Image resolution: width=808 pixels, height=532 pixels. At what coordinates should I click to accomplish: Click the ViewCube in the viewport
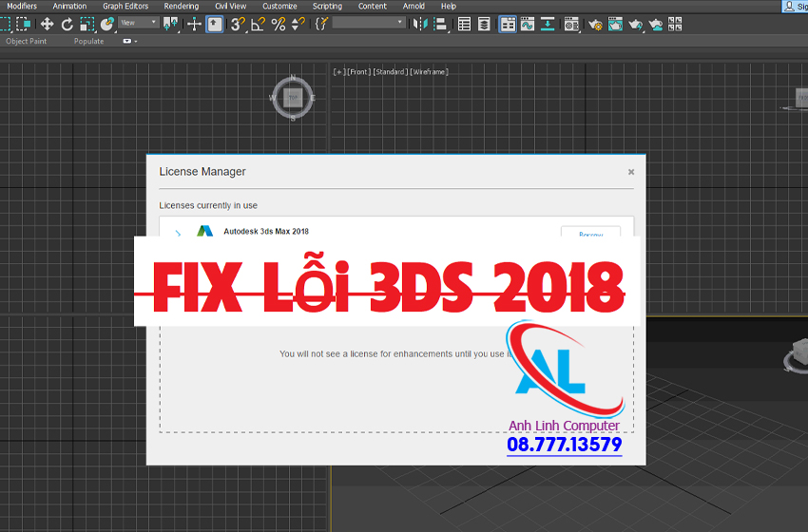click(293, 98)
